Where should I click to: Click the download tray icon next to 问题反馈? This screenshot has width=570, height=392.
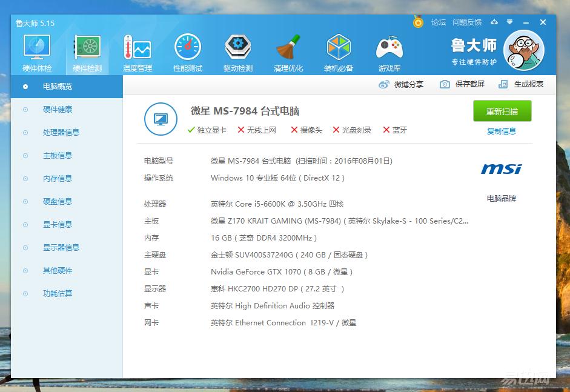click(494, 22)
